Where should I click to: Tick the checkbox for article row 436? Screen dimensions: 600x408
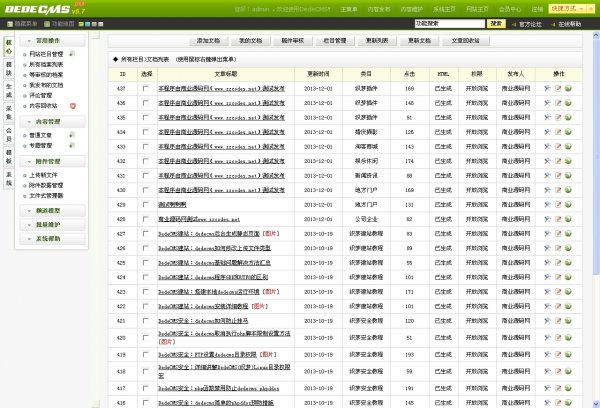145,103
